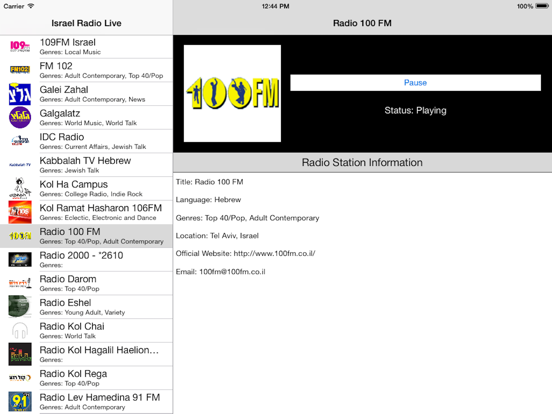Viewport: 552px width, 414px height.
Task: Click the Radio Station Information header
Action: [x=362, y=162]
